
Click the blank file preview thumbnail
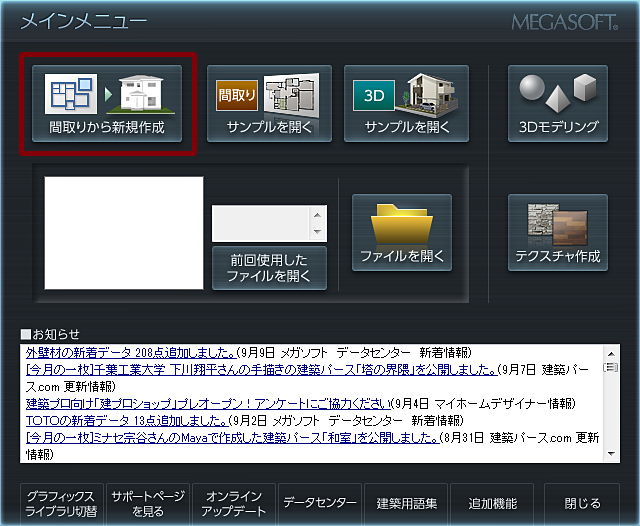(124, 234)
